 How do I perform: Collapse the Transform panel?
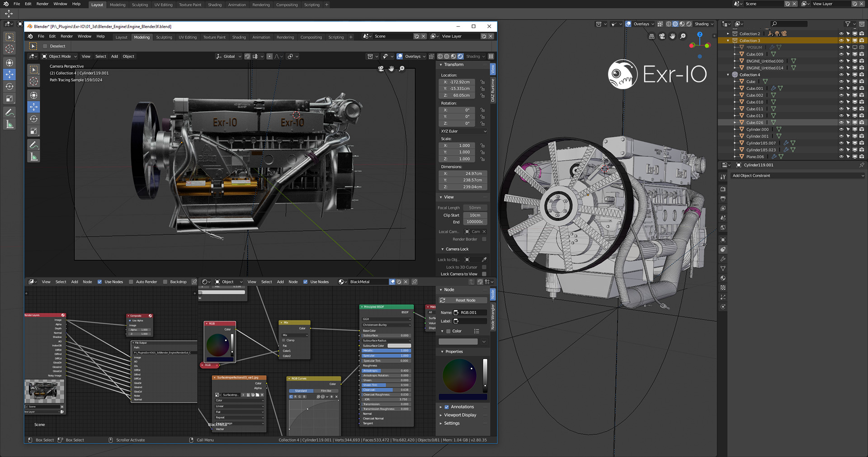[x=441, y=65]
